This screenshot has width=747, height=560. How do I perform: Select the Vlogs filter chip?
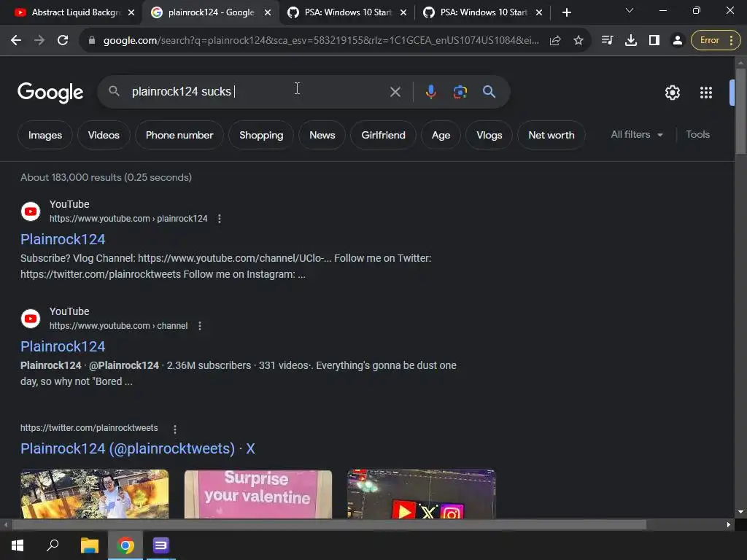(489, 135)
